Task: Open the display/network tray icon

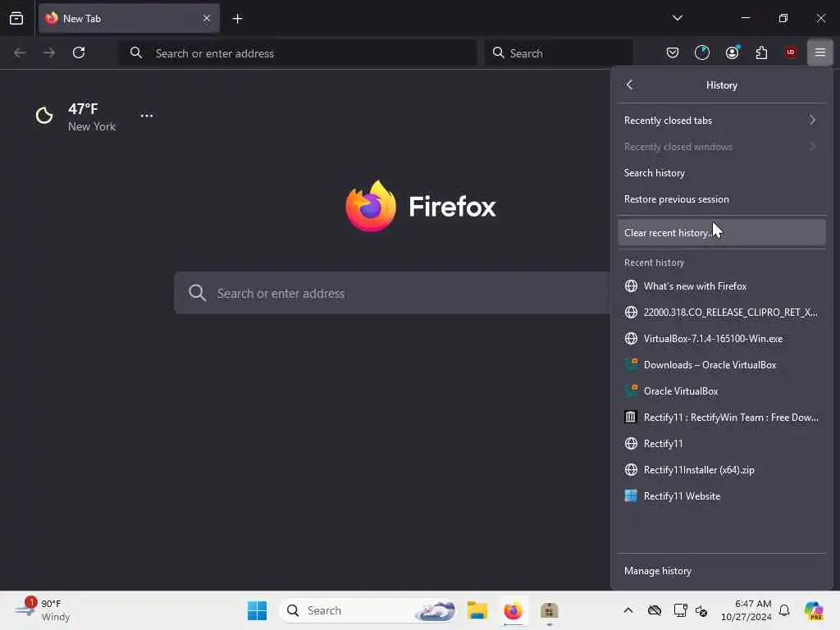Action: (680, 610)
